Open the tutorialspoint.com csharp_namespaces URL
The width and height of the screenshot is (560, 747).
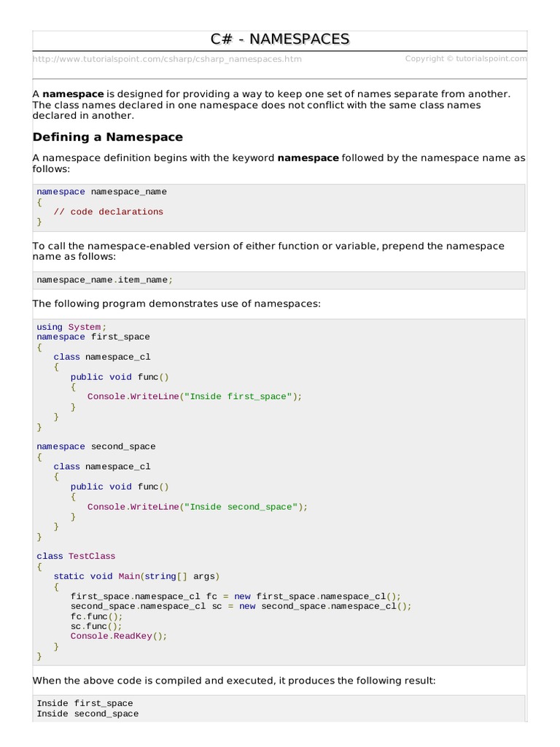167,59
